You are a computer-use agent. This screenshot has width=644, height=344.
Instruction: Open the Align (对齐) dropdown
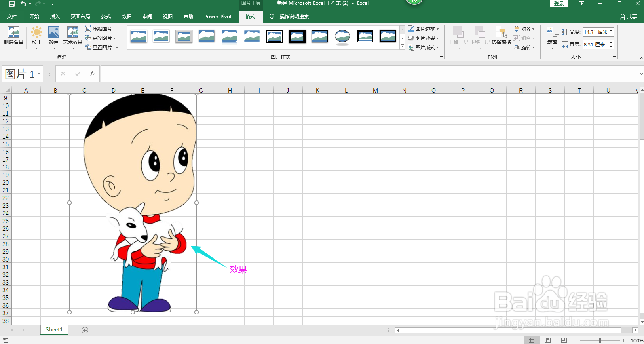(524, 29)
